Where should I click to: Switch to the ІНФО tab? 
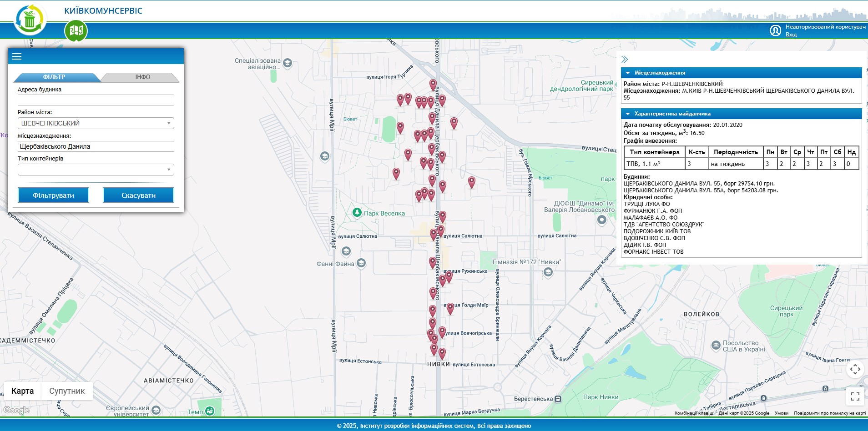pyautogui.click(x=142, y=77)
